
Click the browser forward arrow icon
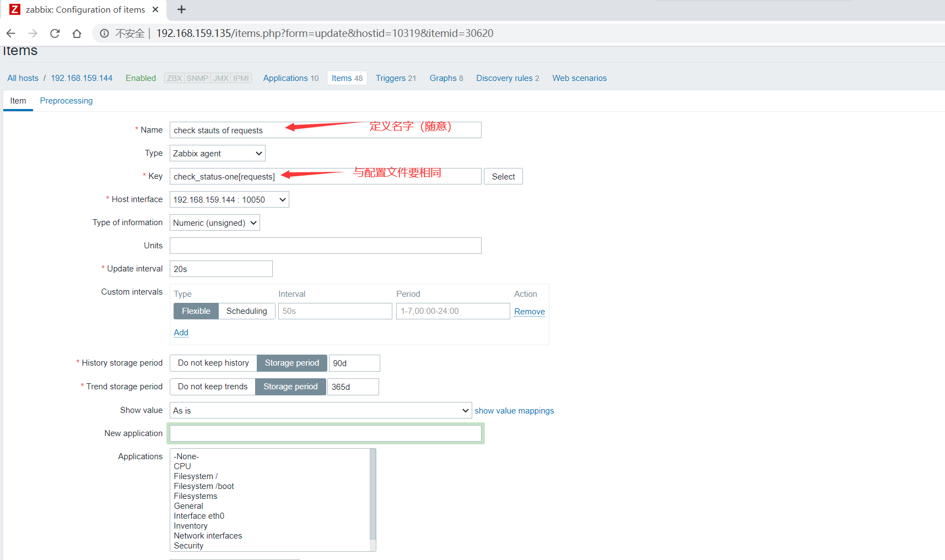point(33,34)
